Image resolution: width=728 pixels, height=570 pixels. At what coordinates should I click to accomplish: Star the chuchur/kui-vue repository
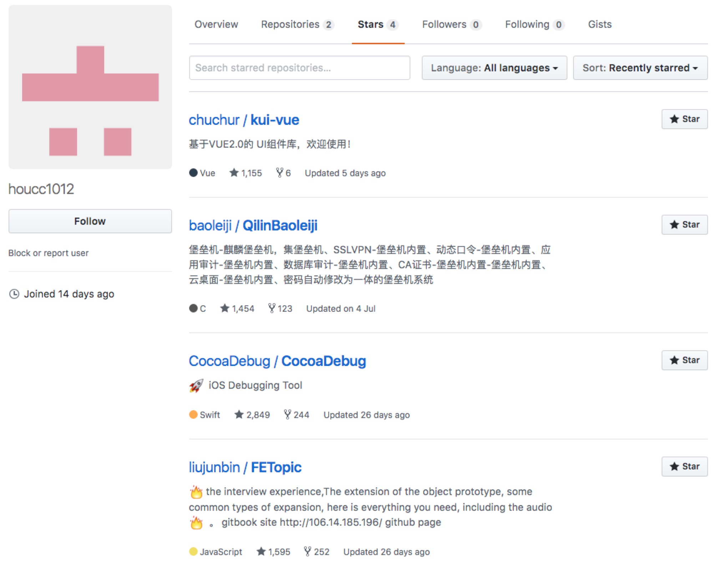pos(684,119)
